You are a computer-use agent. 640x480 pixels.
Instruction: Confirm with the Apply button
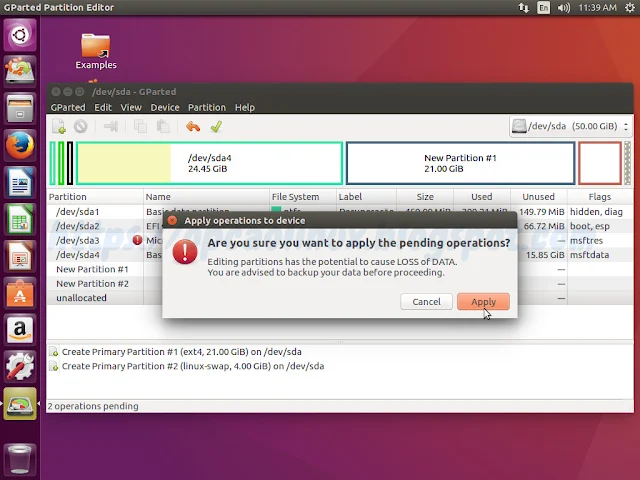click(483, 302)
